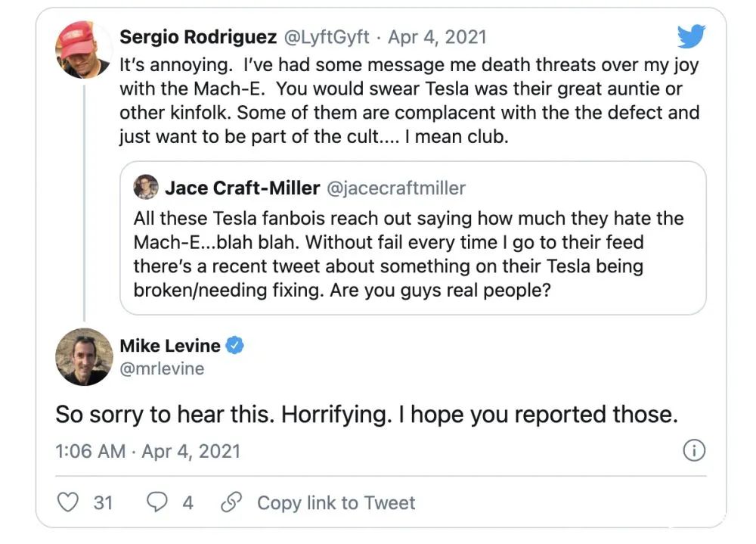Screen dimensions: 756x544
Task: Click the chain link icon
Action: coord(231,502)
